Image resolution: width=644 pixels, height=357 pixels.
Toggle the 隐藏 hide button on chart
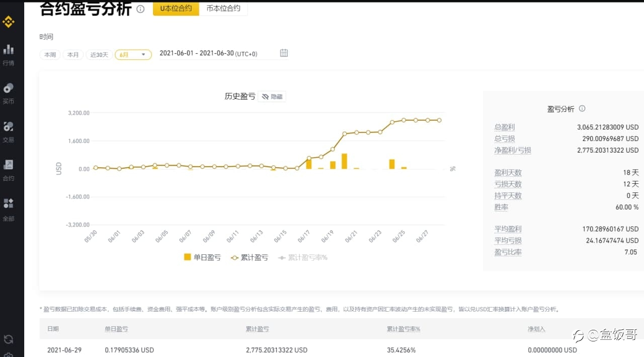[x=272, y=97]
